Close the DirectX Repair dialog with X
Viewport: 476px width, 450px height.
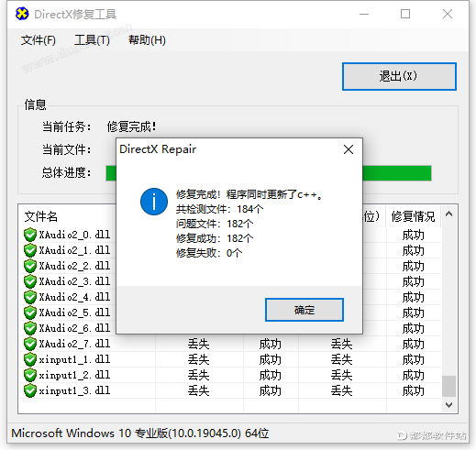(349, 149)
